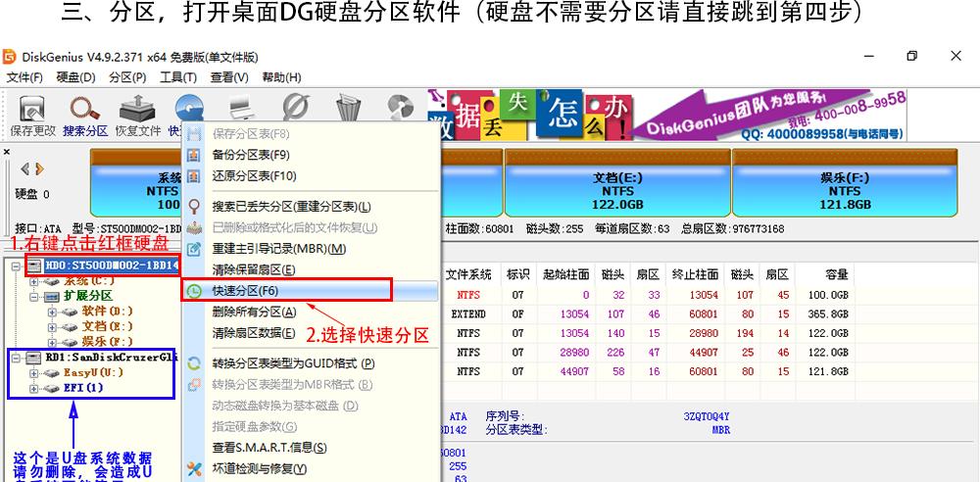This screenshot has width=980, height=482.
Task: Open the 文件(F) menu
Action: pos(24,77)
